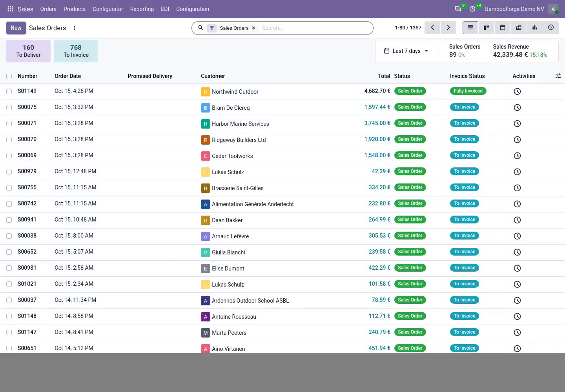The image size is (565, 392).
Task: Show the 768 To Invoice orders
Action: coord(76,51)
